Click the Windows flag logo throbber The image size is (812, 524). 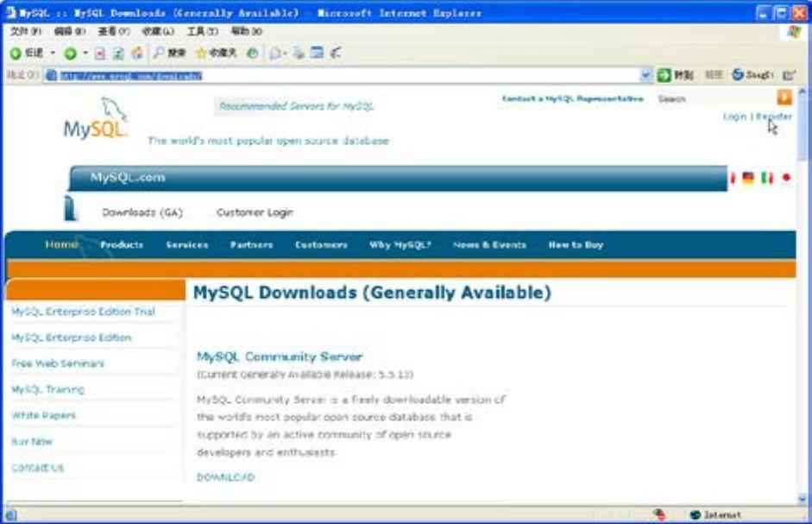coord(793,32)
